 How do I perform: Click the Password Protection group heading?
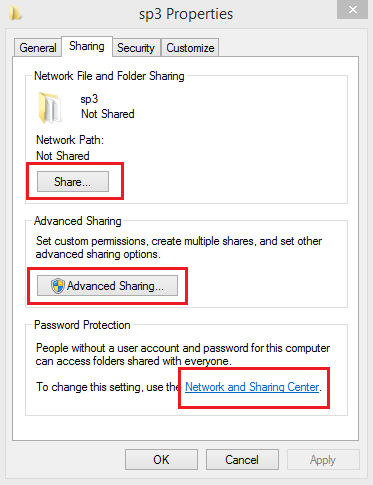[x=82, y=325]
